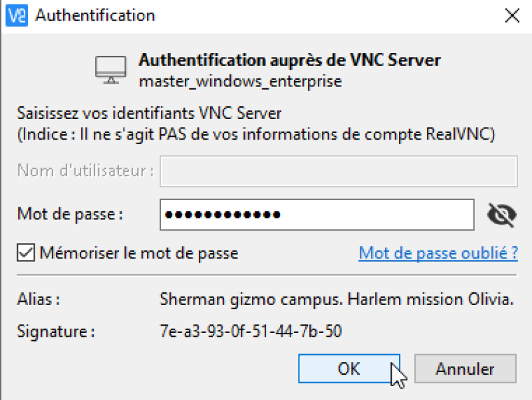Click the Authentification auprès de VNC Server heading
Screen dimensions: 532x400
(289, 60)
